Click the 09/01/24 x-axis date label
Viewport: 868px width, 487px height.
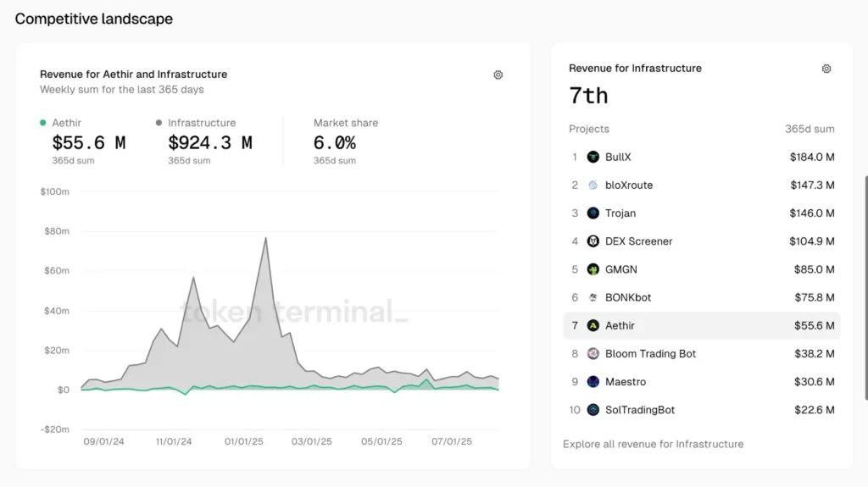103,441
